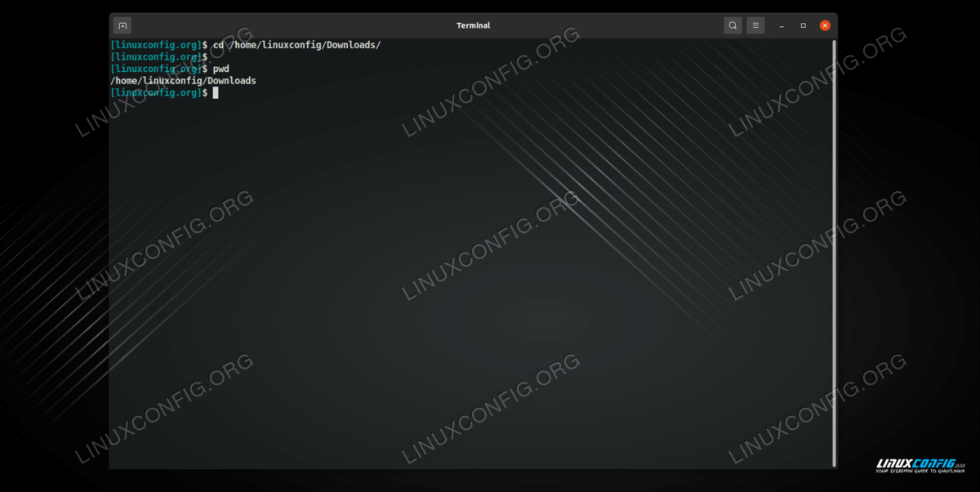Open the hamburger menu
Viewport: 980px width, 492px height.
point(755,25)
